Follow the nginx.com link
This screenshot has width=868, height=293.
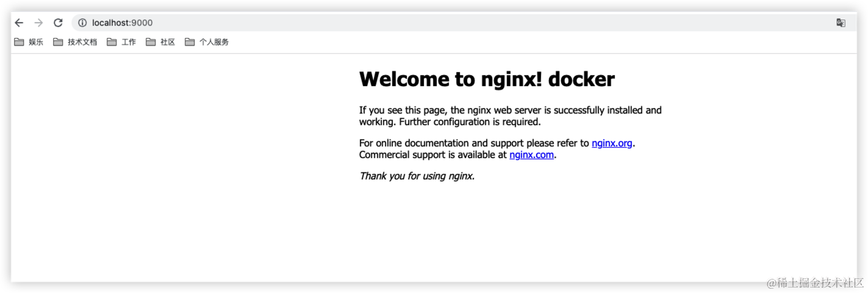[531, 155]
